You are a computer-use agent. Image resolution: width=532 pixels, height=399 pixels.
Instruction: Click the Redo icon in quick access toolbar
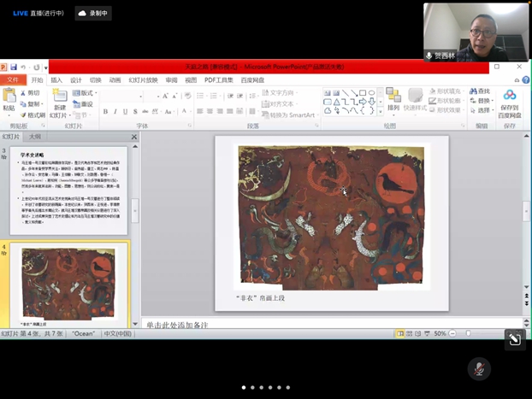point(37,67)
